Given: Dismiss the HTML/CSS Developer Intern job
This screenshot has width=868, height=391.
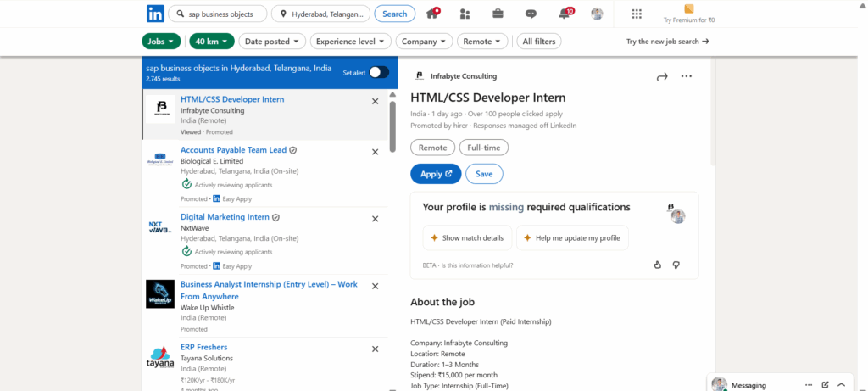Looking at the screenshot, I should (x=375, y=101).
